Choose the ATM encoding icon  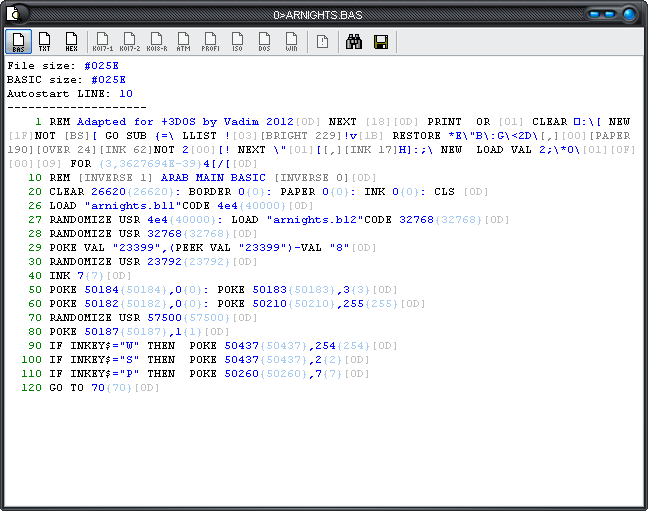click(x=184, y=41)
